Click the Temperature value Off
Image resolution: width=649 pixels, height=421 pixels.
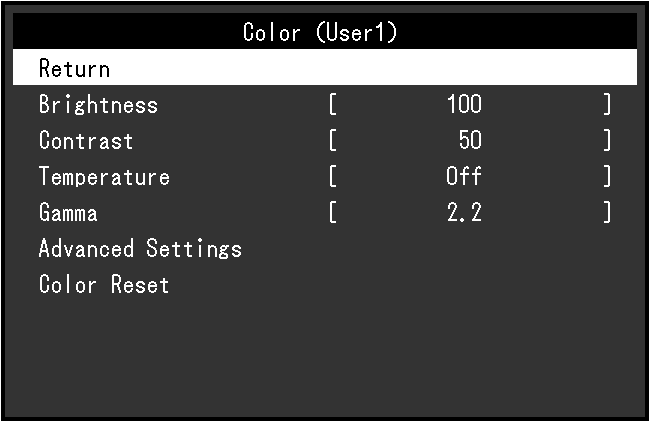pos(464,177)
